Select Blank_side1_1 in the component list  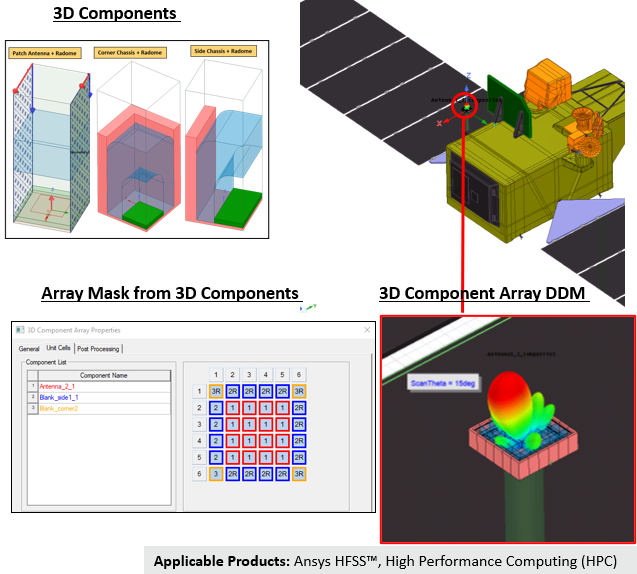pyautogui.click(x=104, y=397)
